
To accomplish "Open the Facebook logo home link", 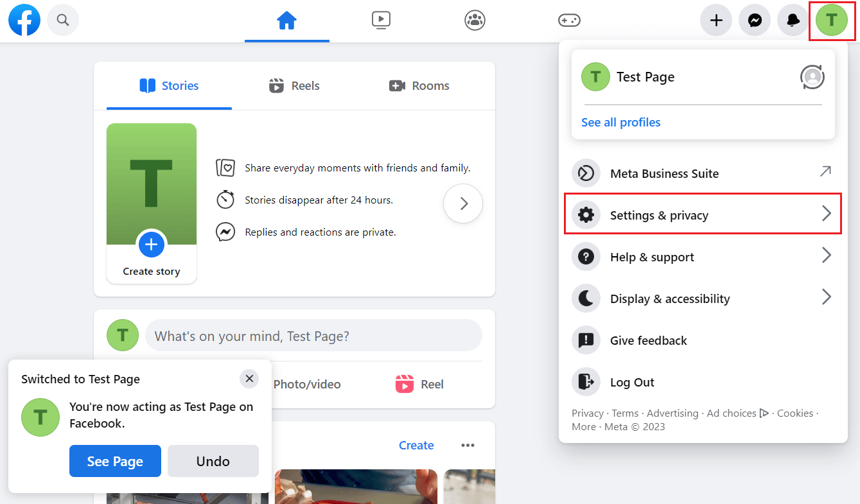I will tap(24, 20).
